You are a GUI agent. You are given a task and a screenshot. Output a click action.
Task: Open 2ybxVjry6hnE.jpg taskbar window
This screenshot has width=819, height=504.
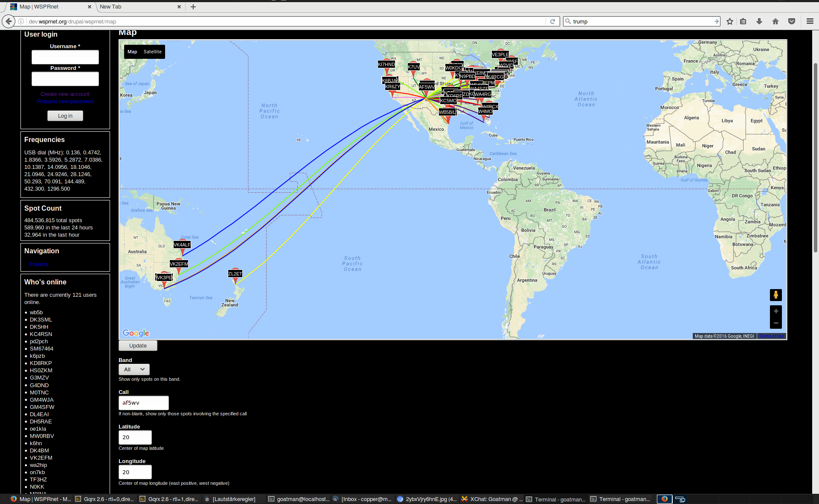(x=427, y=499)
